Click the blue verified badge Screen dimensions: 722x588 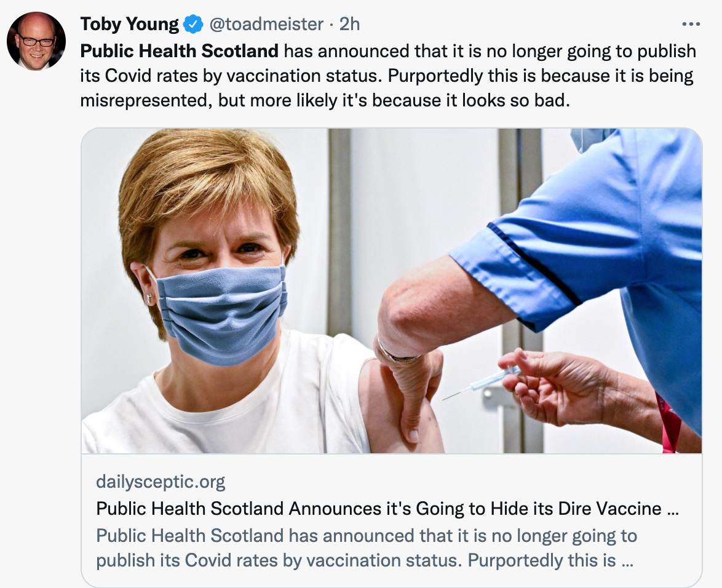coord(193,24)
